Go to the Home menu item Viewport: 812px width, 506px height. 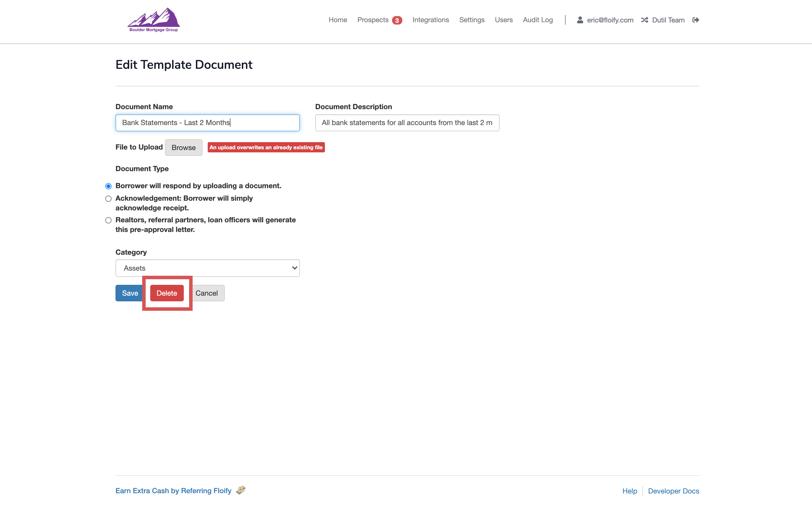pos(337,20)
